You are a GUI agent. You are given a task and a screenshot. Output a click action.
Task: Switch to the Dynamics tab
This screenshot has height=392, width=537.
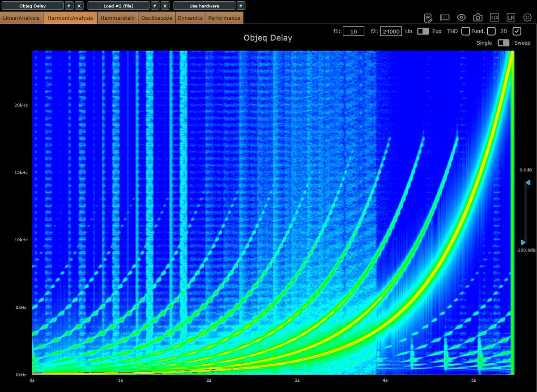(191, 18)
